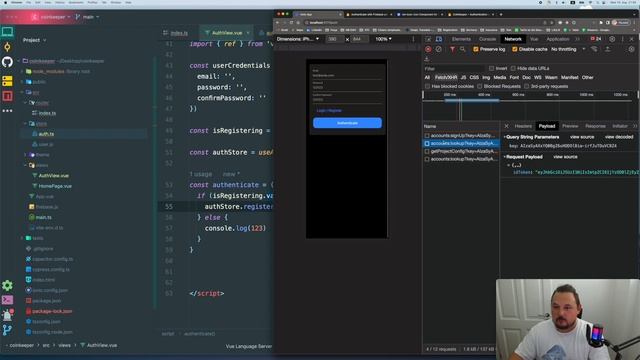Check Has blocked cookies option
Image resolution: width=640 pixels, height=360 pixels.
427,87
